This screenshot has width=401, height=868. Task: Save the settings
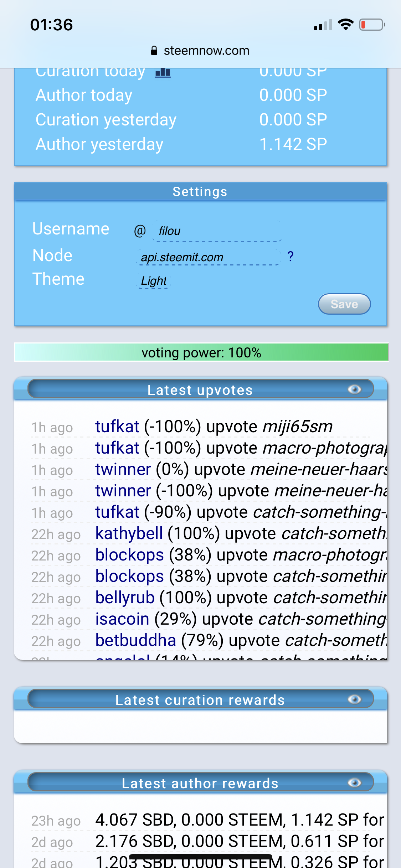tap(344, 304)
